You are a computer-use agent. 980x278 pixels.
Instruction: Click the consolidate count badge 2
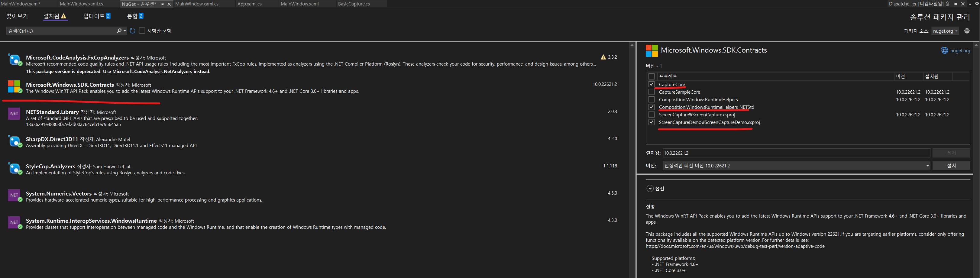(x=141, y=16)
